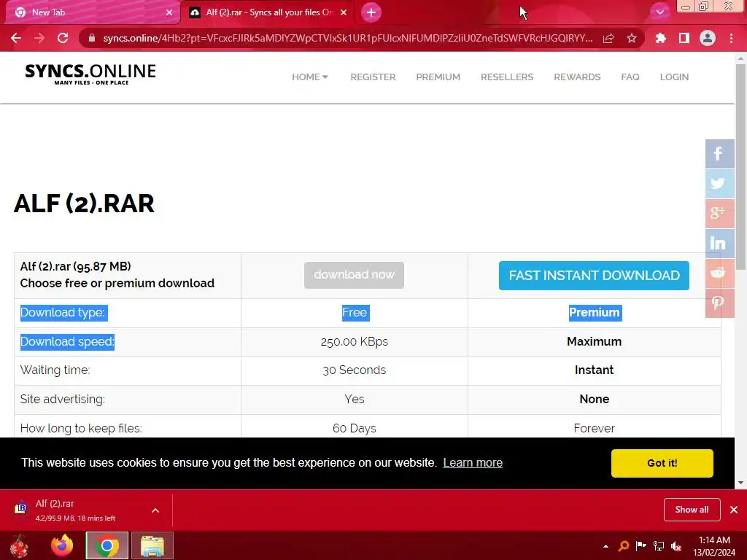Reload the current page
The width and height of the screenshot is (747, 560).
[63, 38]
